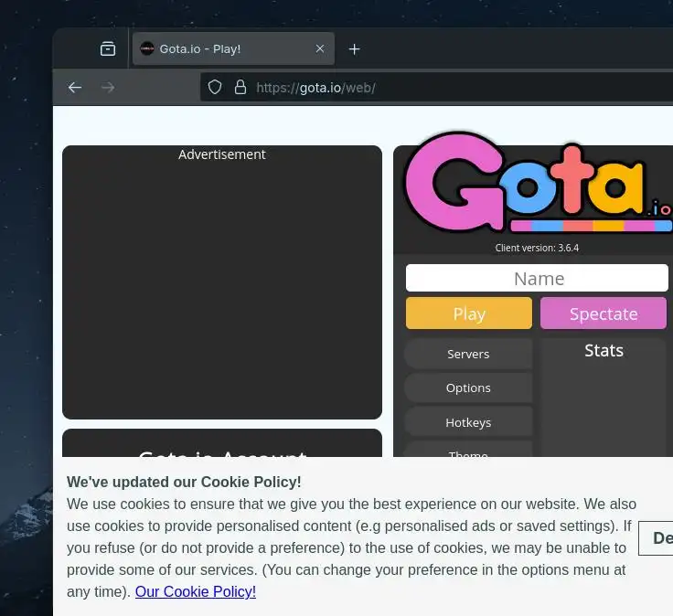The image size is (673, 616).
Task: Click the We've updated our Cookie Policy! heading
Action: tap(184, 482)
